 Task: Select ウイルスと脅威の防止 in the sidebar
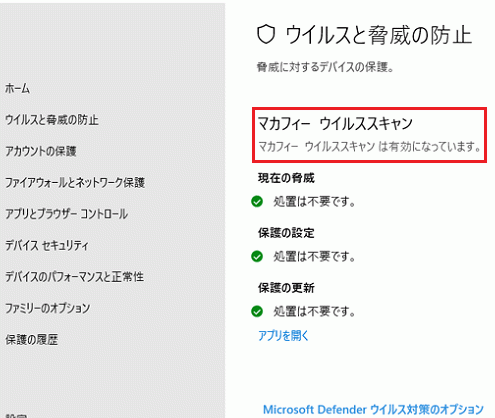52,120
